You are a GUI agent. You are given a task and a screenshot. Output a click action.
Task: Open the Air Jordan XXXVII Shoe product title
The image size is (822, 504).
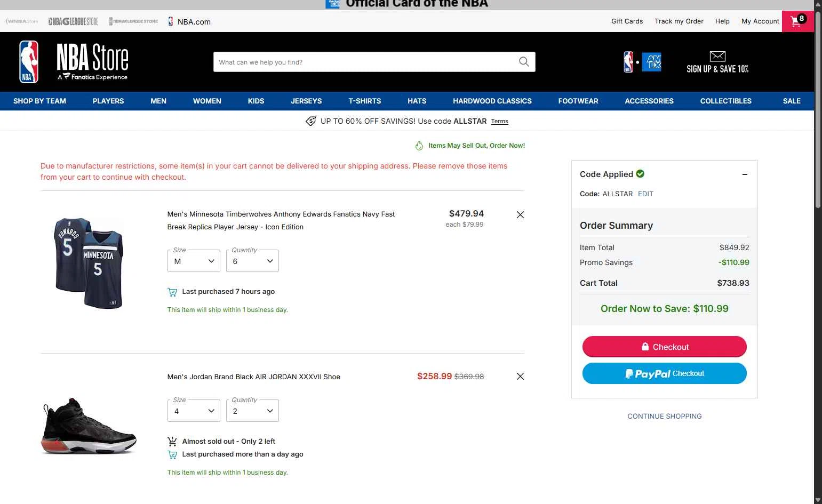tap(253, 377)
